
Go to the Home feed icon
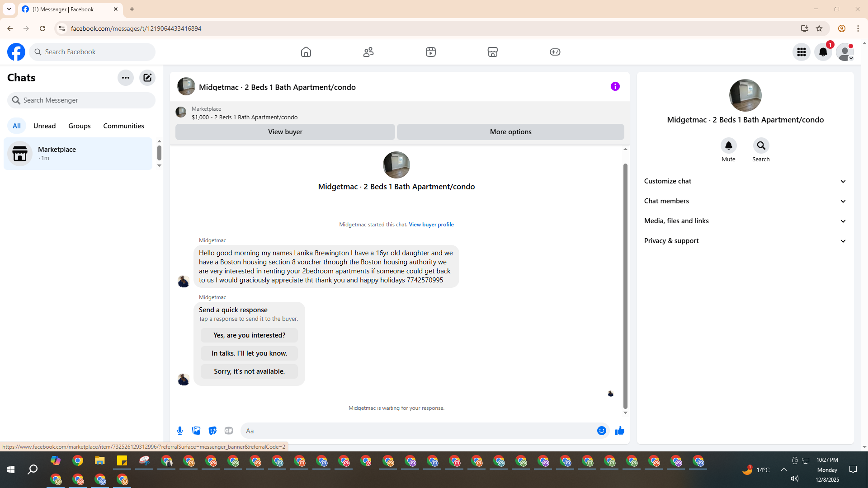point(306,52)
